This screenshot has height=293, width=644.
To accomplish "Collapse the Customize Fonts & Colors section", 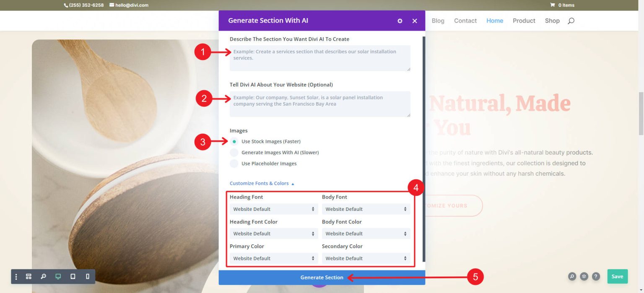I will point(261,183).
